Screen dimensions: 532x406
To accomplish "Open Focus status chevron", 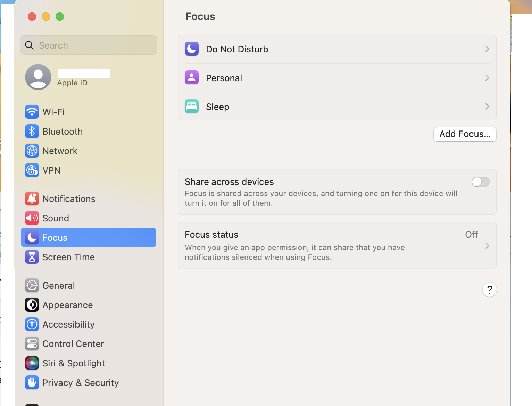I will (487, 246).
